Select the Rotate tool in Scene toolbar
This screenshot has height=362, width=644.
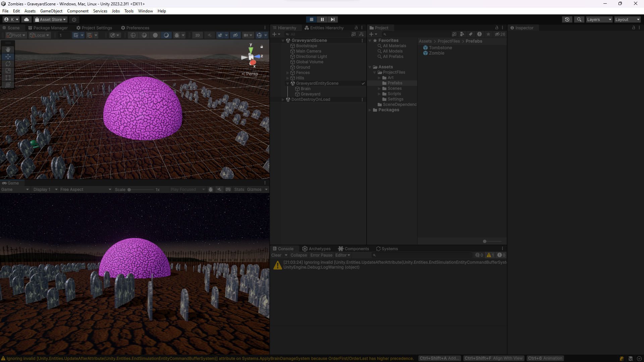tap(8, 64)
